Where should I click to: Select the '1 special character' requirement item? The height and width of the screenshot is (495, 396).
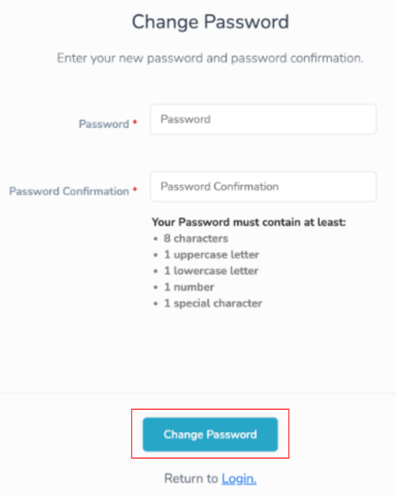click(213, 303)
